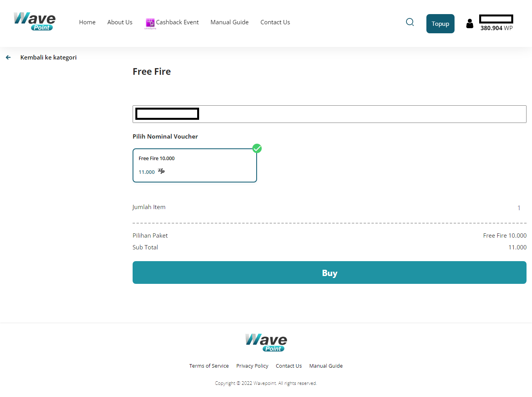Click the Cashback Event gift icon
Viewport: 532px width, 397px height.
(150, 23)
